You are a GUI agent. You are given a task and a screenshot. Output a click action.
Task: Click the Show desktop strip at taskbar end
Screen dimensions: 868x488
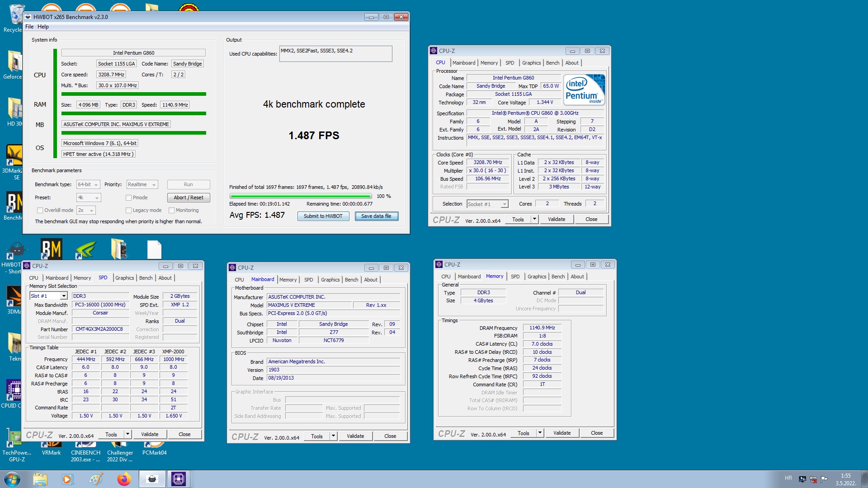(864, 479)
